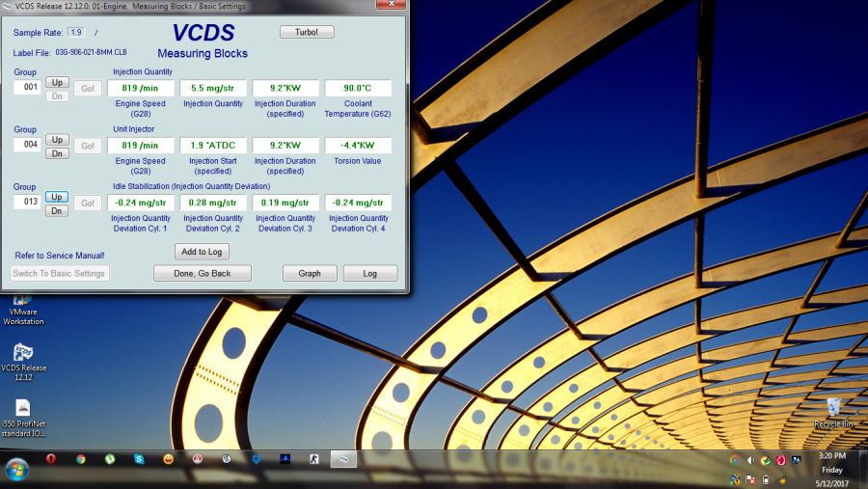Open the clock and date in system tray
The height and width of the screenshot is (489, 868).
tap(831, 469)
